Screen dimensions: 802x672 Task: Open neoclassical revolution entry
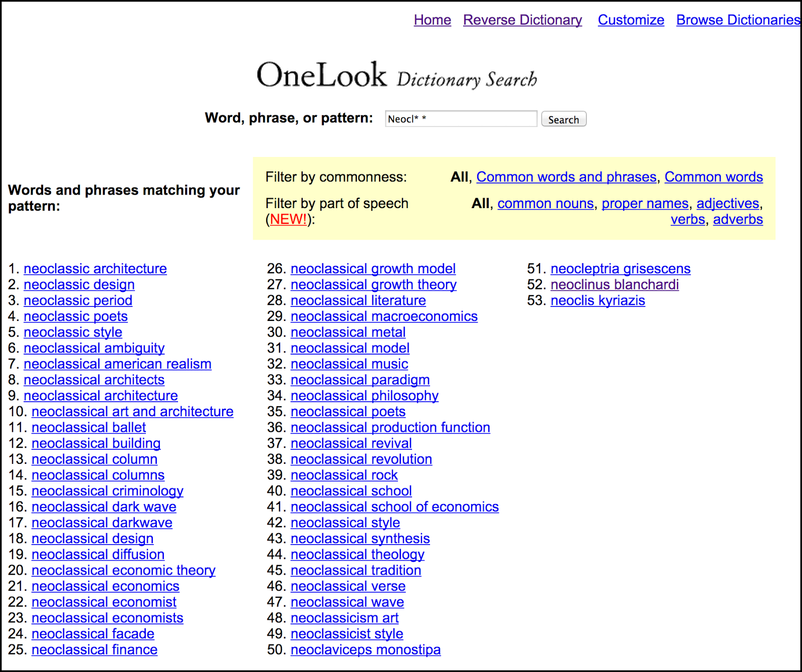click(x=361, y=459)
